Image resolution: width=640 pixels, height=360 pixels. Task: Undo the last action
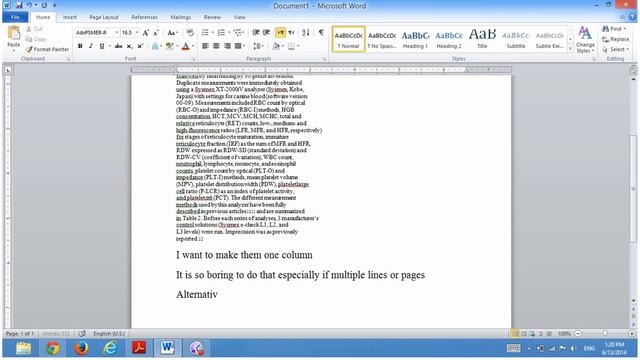(x=29, y=5)
